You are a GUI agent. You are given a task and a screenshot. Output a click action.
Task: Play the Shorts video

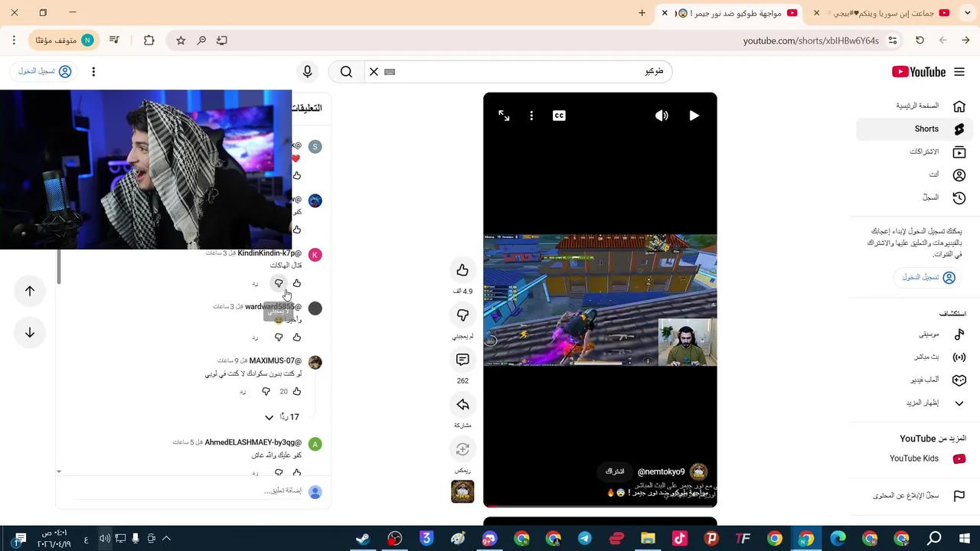point(694,116)
